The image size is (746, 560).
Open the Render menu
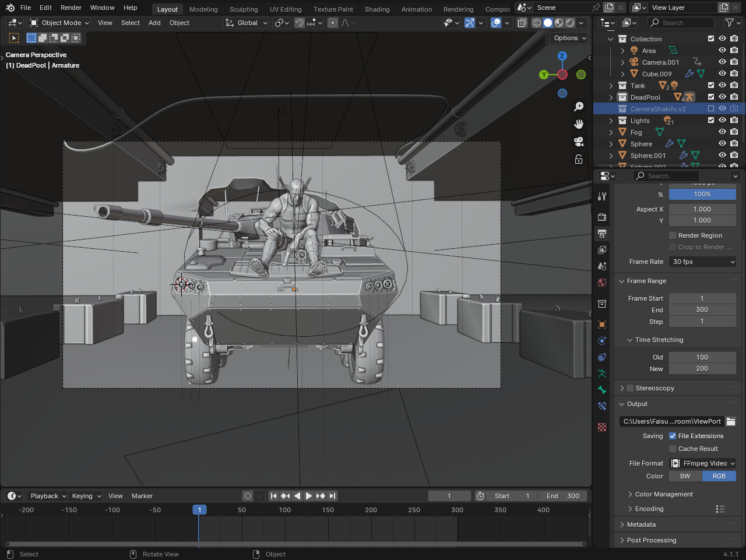point(71,8)
